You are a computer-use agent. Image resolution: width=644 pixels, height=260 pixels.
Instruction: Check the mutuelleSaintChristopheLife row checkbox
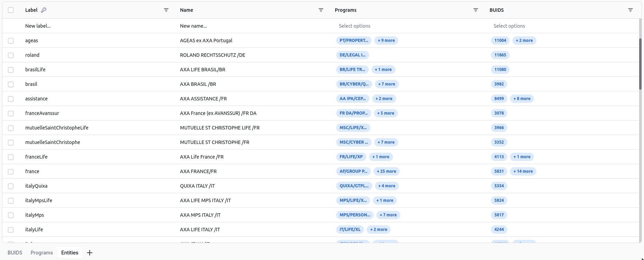tap(11, 128)
